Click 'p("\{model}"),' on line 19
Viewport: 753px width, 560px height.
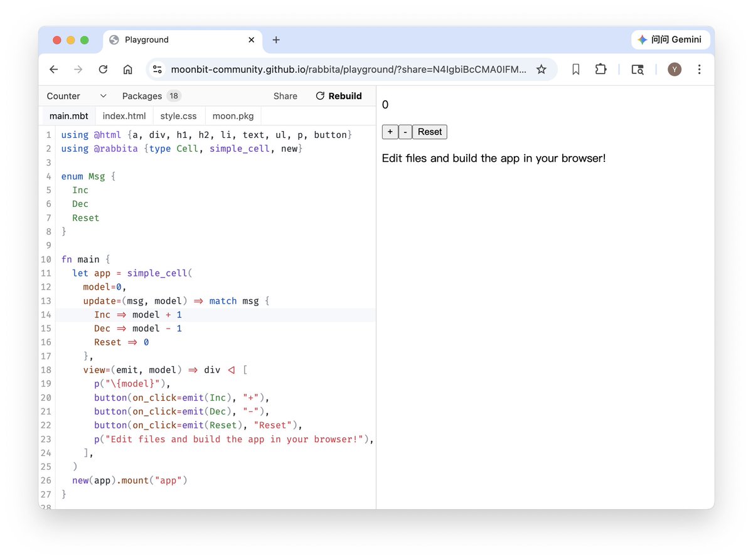(x=132, y=384)
